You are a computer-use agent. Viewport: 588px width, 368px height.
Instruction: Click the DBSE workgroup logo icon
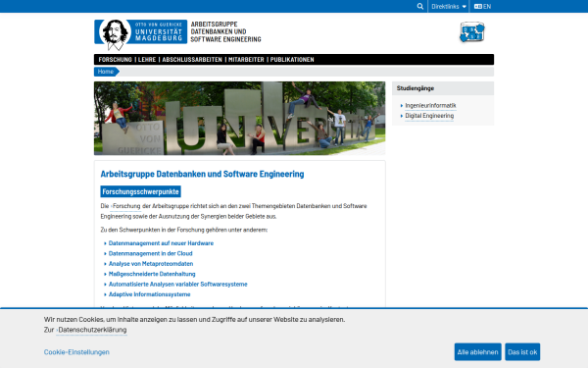[x=472, y=32]
